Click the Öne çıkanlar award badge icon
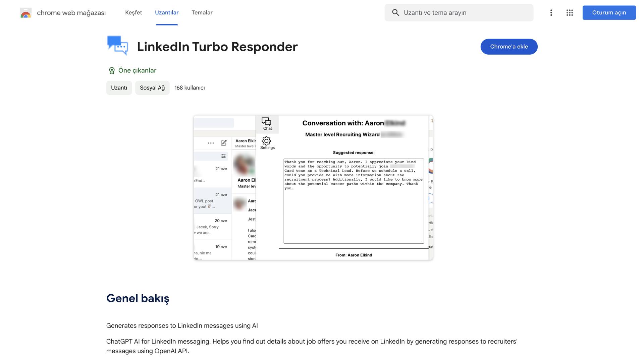 (x=111, y=70)
